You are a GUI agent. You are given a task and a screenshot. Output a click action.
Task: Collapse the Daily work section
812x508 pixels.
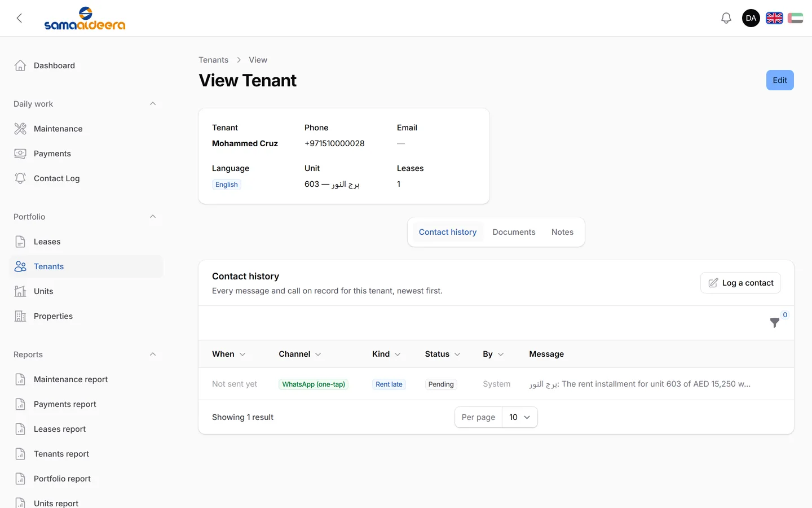coord(153,104)
